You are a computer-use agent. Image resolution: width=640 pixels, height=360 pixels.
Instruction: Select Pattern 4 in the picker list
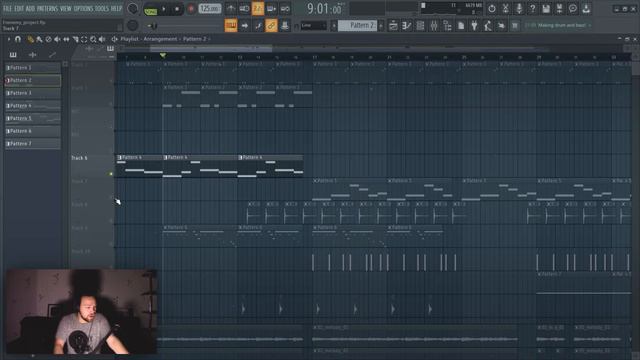(33, 106)
